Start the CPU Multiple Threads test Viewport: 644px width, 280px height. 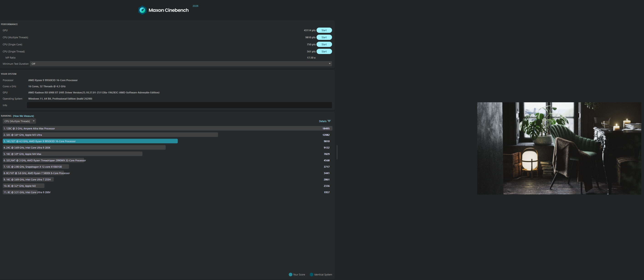(324, 37)
